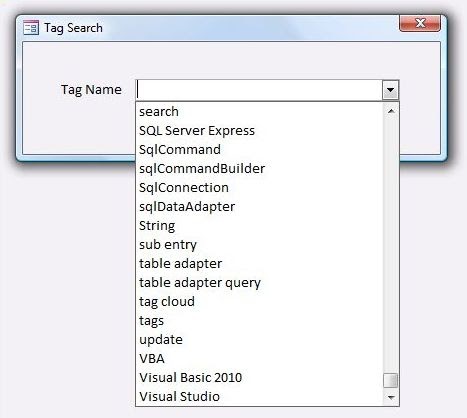Close the Tag Search window

pyautogui.click(x=420, y=23)
